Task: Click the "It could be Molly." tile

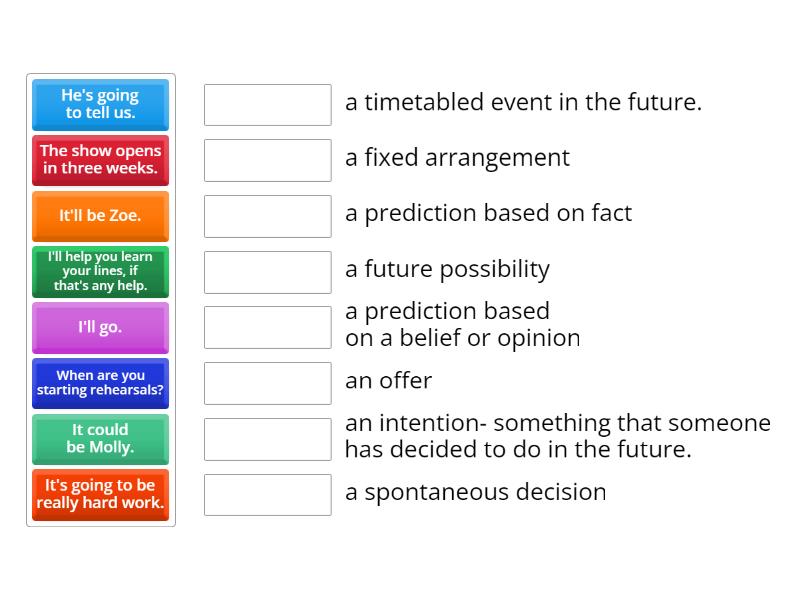Action: (100, 439)
